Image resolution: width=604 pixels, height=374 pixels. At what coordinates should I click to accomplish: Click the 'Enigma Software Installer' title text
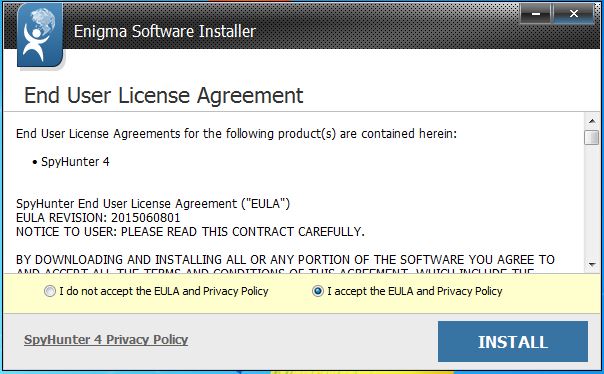(165, 31)
